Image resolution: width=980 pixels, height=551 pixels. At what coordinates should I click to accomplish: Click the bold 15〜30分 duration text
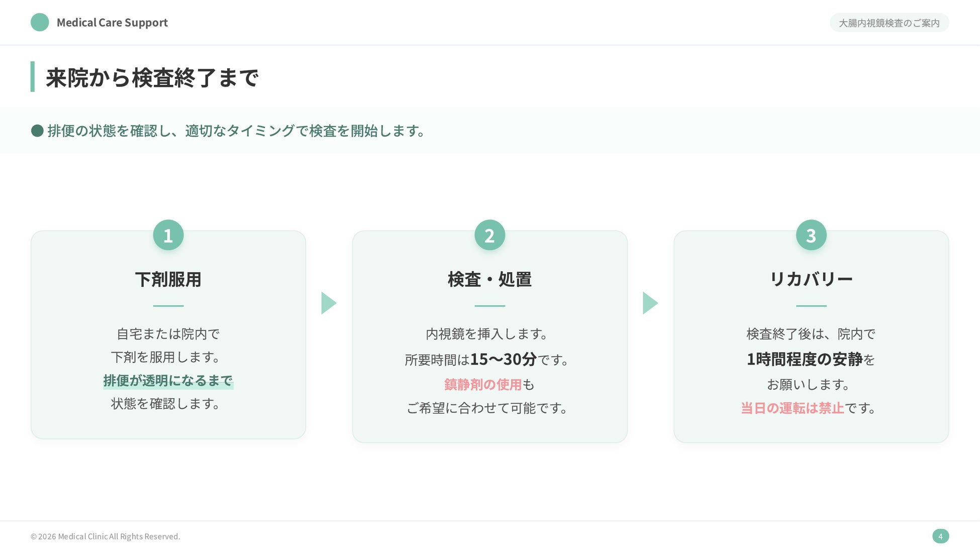coord(504,359)
